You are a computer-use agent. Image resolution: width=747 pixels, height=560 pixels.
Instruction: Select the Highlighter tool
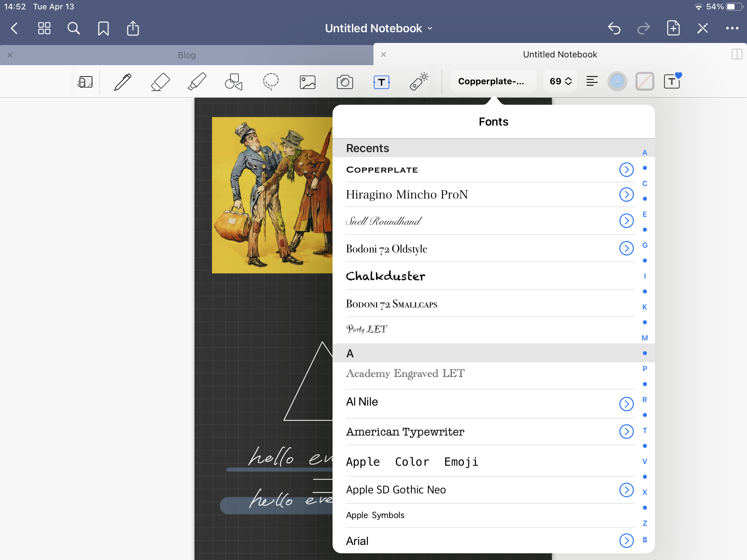tap(197, 82)
